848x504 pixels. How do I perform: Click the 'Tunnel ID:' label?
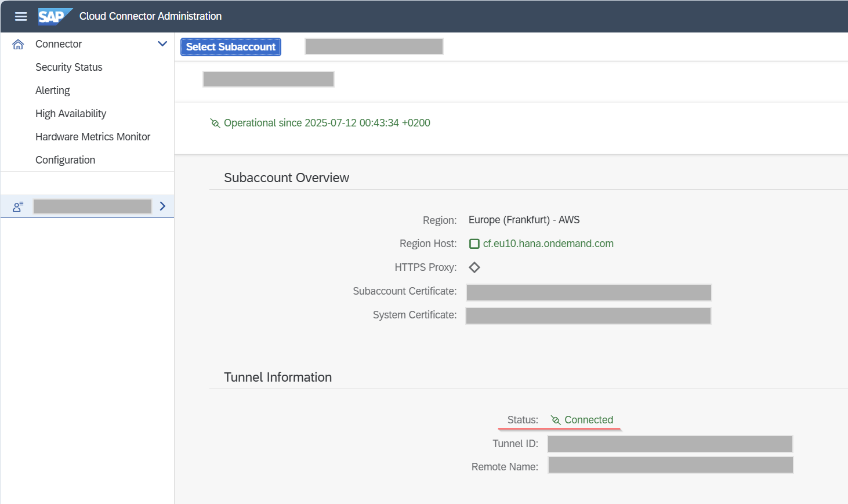pos(516,444)
